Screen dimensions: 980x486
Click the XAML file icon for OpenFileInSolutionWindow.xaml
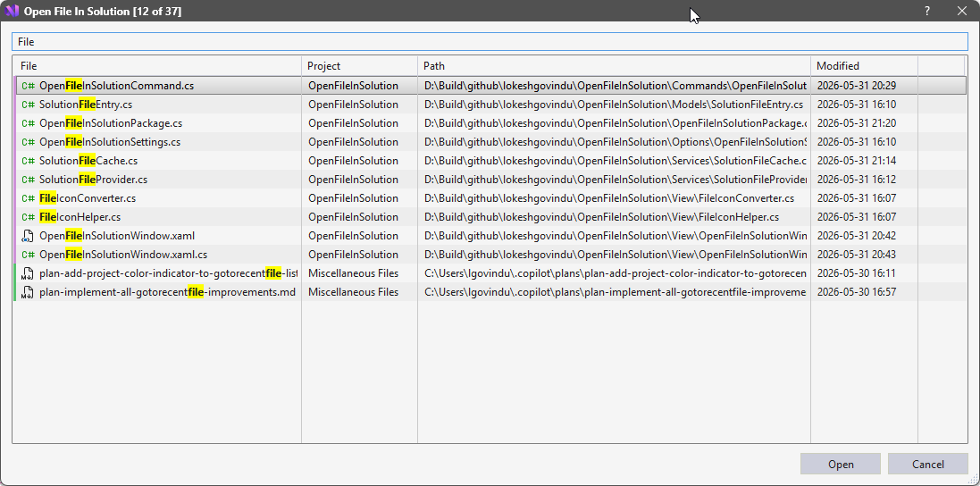point(27,236)
